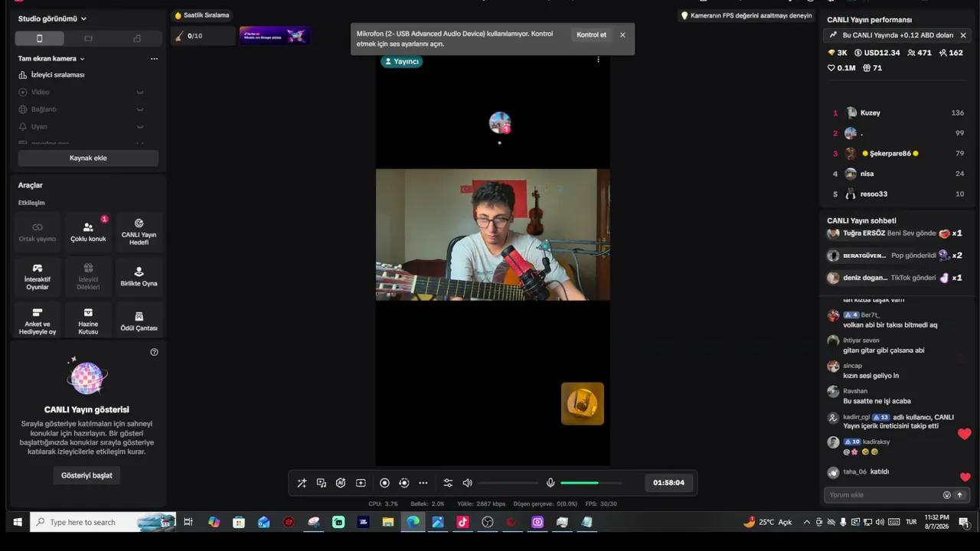
Task: Select the portrait phone layout tab
Action: (x=40, y=38)
